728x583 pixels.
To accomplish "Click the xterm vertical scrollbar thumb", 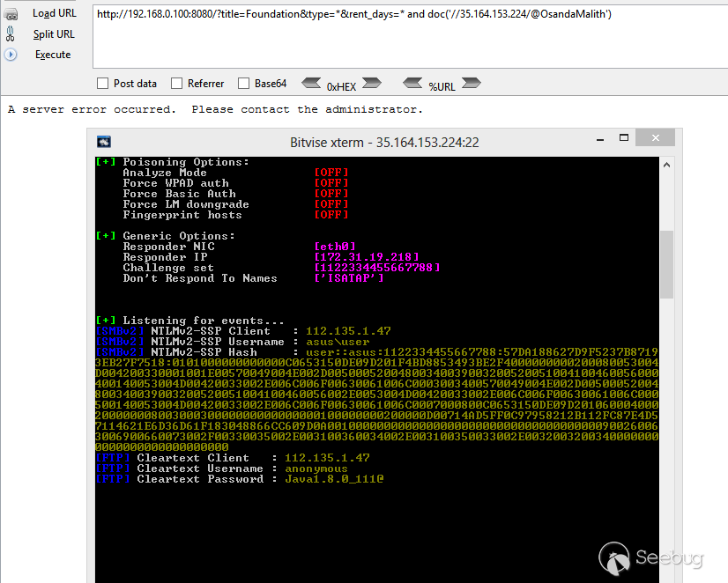I will tap(666, 264).
